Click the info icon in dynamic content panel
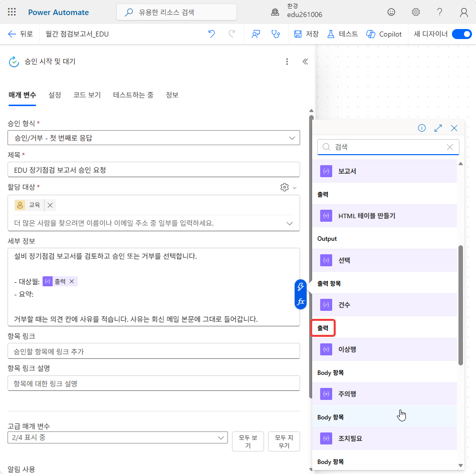The height and width of the screenshot is (474, 476). [422, 128]
